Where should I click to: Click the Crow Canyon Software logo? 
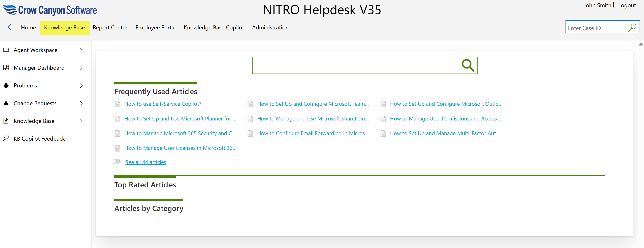click(x=50, y=10)
